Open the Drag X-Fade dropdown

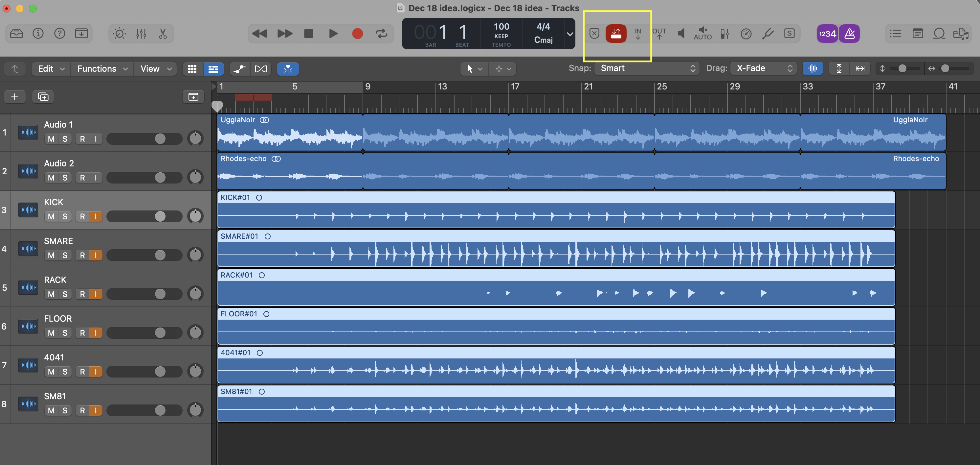pyautogui.click(x=763, y=68)
